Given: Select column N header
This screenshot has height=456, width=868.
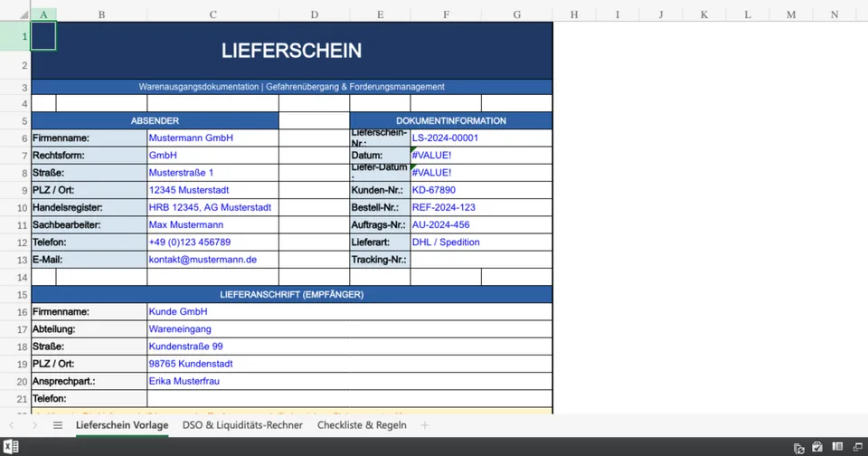Looking at the screenshot, I should pyautogui.click(x=835, y=15).
